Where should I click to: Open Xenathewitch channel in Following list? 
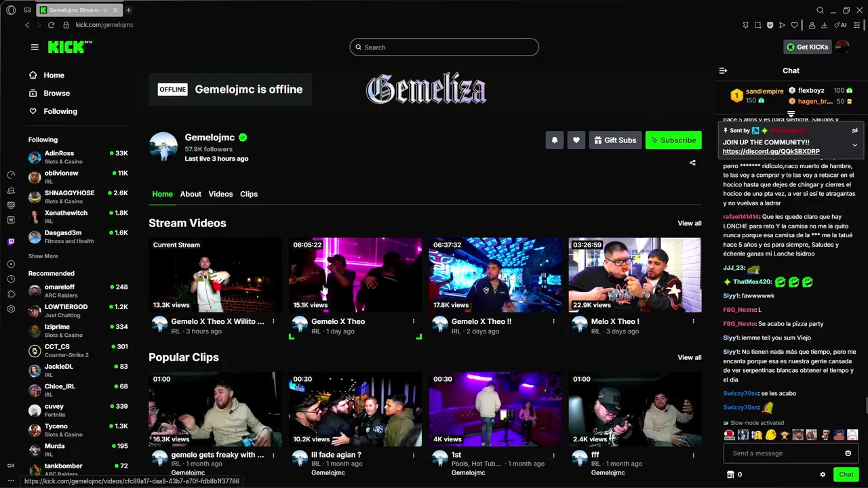point(78,217)
